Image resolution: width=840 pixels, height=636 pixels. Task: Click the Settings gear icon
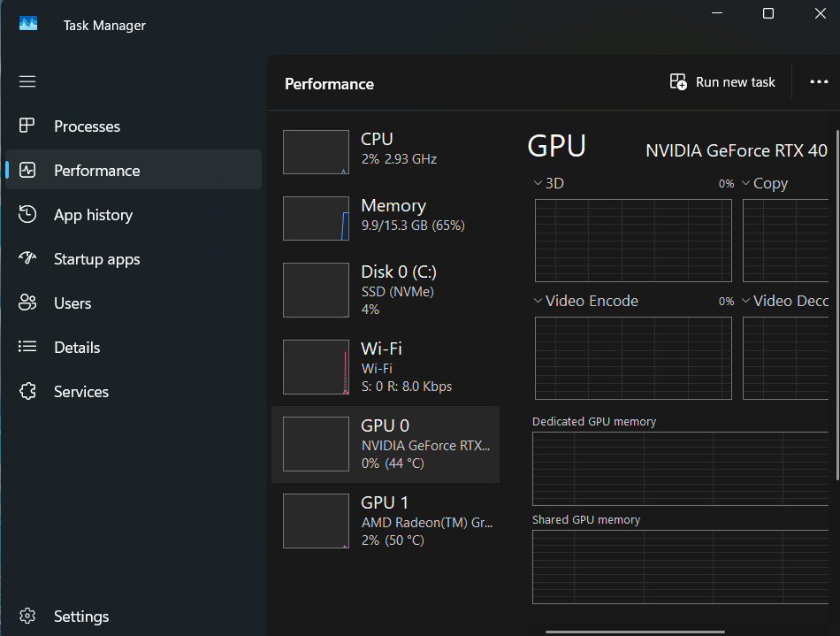tap(27, 616)
